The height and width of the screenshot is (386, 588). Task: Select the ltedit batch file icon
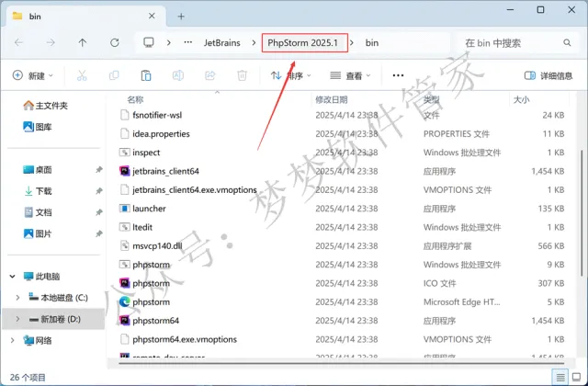(x=125, y=227)
